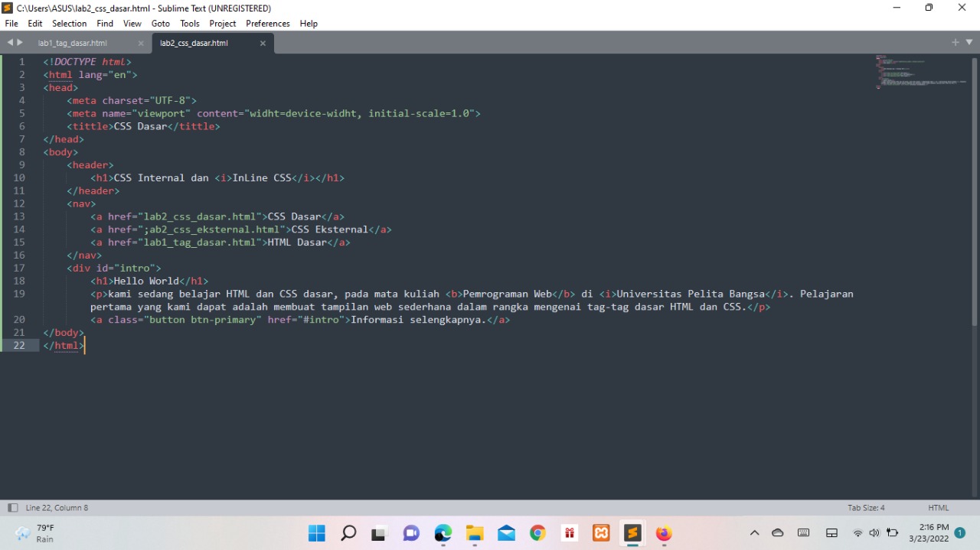
Task: Open the notification badge in the tray
Action: pos(960,533)
